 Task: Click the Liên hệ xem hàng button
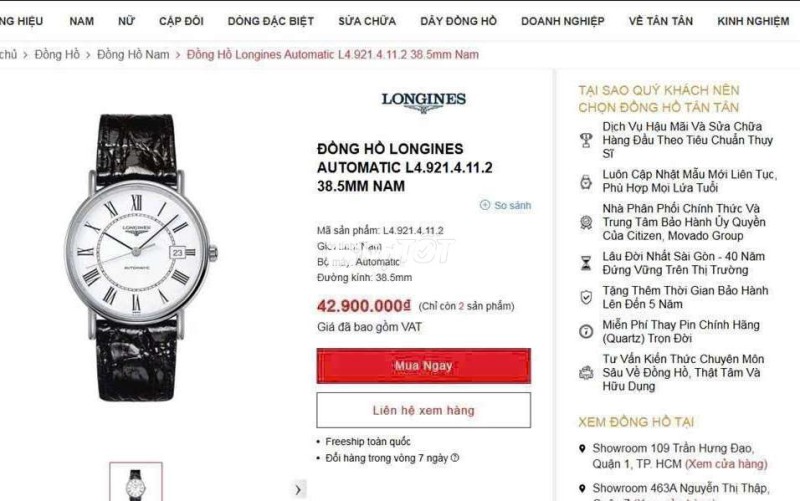tap(423, 410)
